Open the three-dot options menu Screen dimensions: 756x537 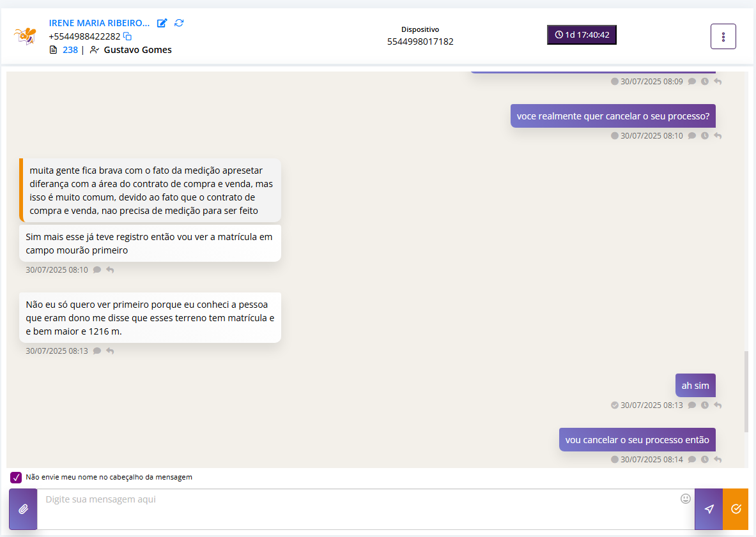click(x=723, y=36)
